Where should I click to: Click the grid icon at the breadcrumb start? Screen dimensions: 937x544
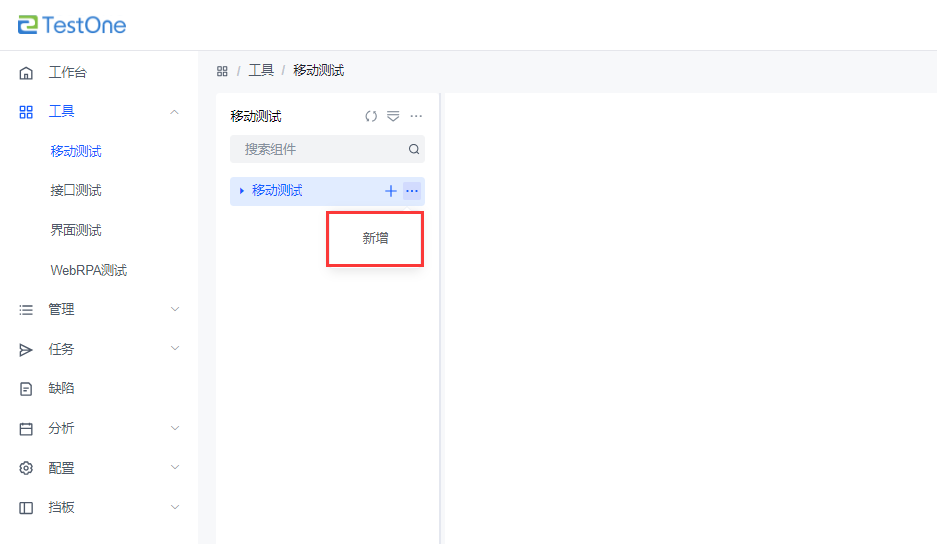point(222,71)
